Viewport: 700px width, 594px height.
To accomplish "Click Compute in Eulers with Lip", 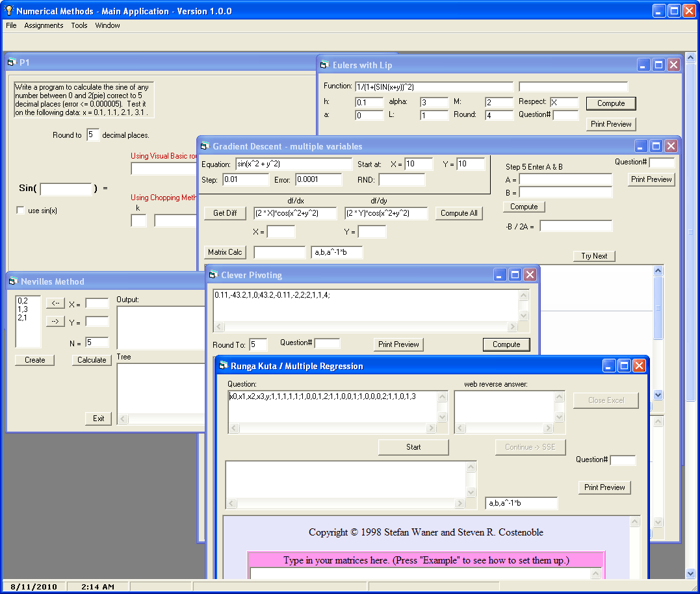I will 610,103.
